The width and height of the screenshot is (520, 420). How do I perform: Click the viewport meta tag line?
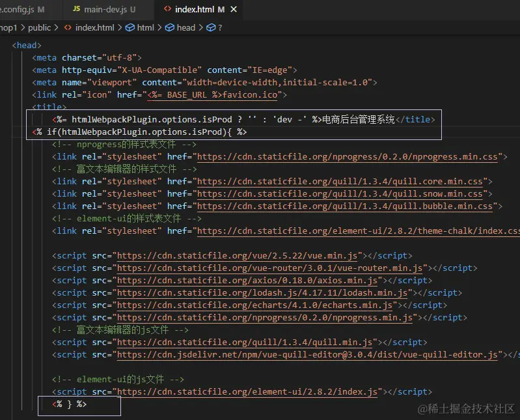204,82
